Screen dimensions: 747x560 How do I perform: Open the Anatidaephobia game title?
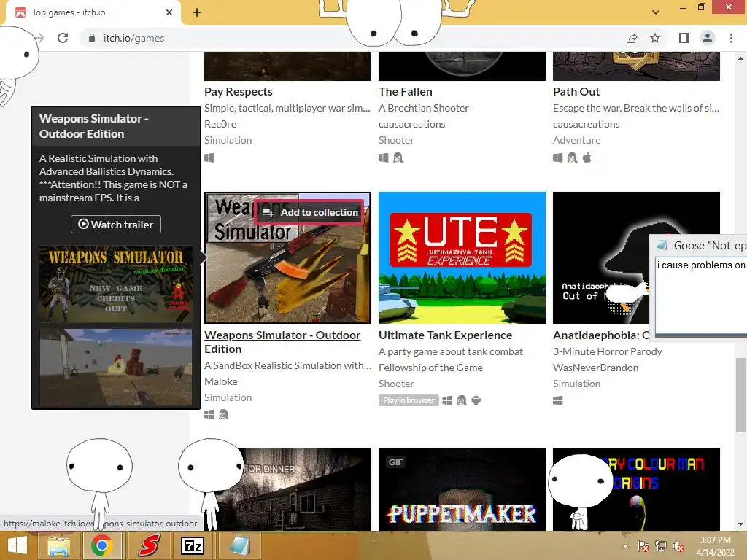(601, 335)
